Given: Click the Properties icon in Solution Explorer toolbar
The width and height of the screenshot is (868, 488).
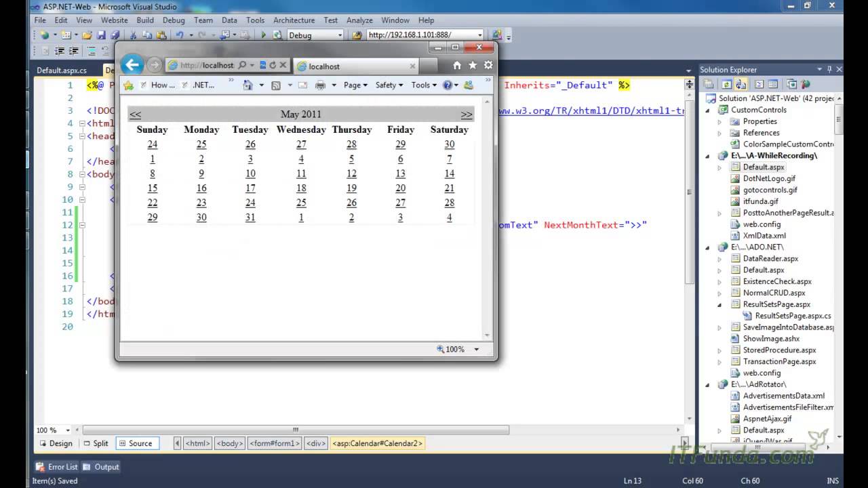Looking at the screenshot, I should click(708, 85).
